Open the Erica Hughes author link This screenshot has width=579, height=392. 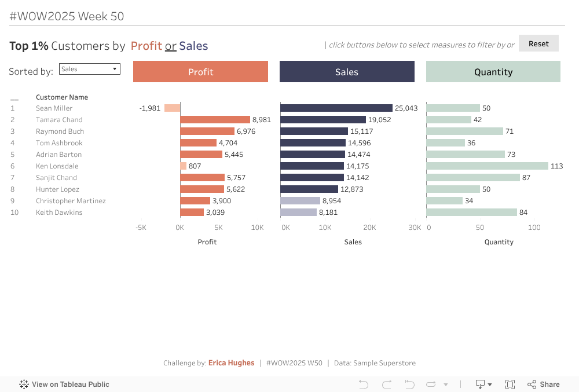pos(231,363)
